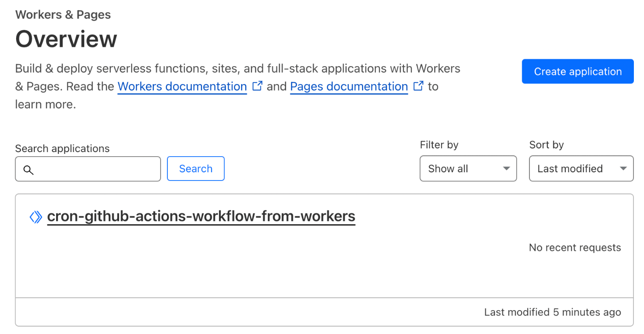Open the Pages documentation link

(349, 86)
